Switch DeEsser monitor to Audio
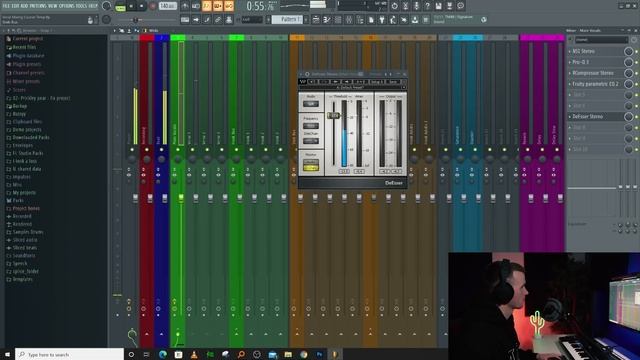Viewport: 640px width, 360px height. tap(311, 162)
